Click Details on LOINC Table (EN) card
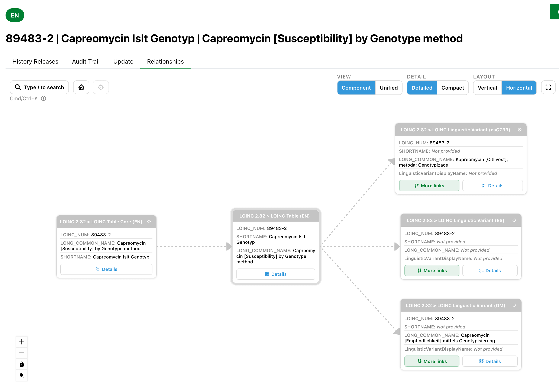 click(276, 274)
